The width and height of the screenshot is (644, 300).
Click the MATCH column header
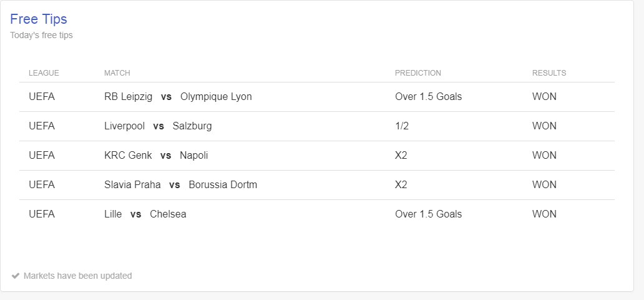117,73
